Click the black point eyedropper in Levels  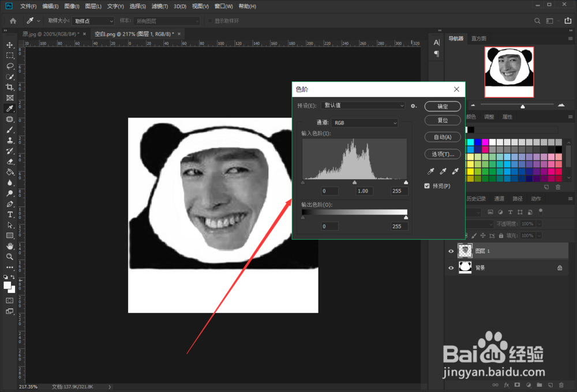[x=430, y=171]
